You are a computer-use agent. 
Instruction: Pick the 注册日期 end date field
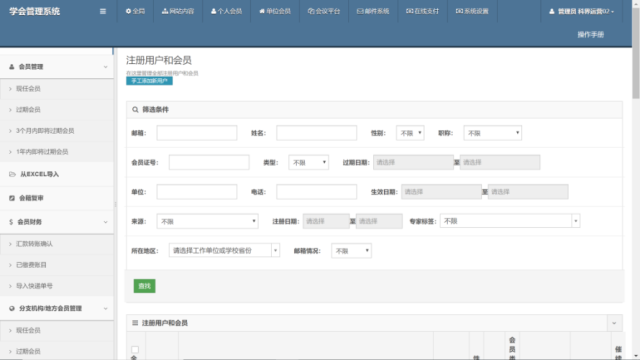point(379,221)
